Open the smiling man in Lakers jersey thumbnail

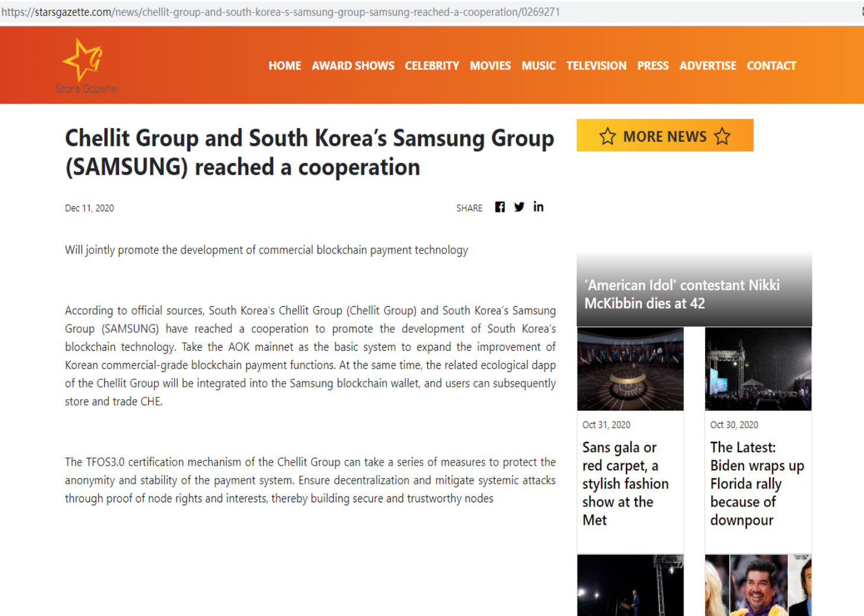coord(759,585)
